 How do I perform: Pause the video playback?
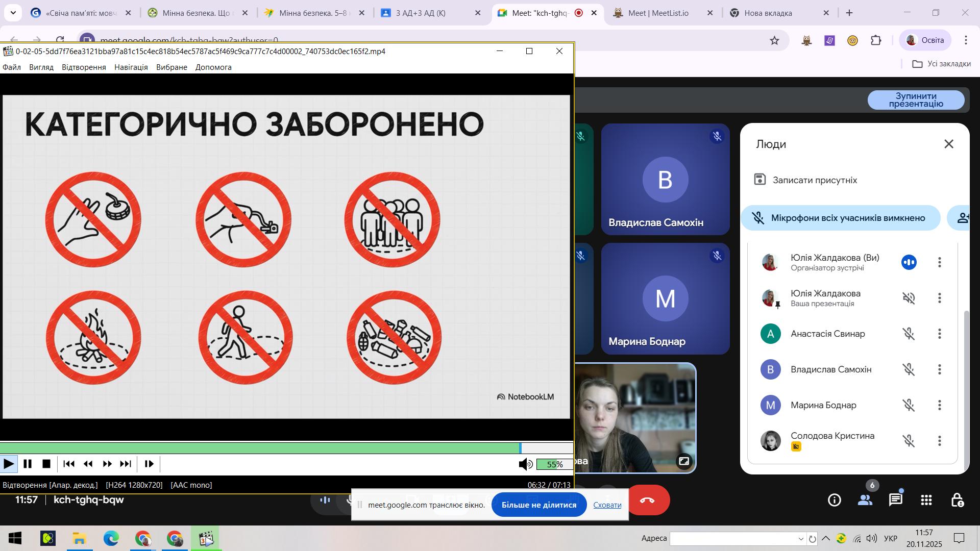point(28,464)
